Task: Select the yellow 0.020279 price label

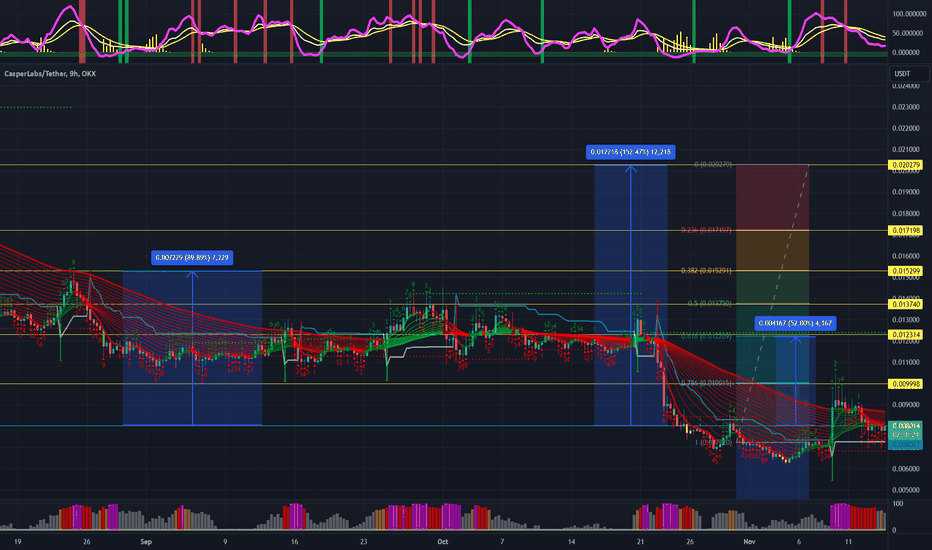Action: point(905,165)
